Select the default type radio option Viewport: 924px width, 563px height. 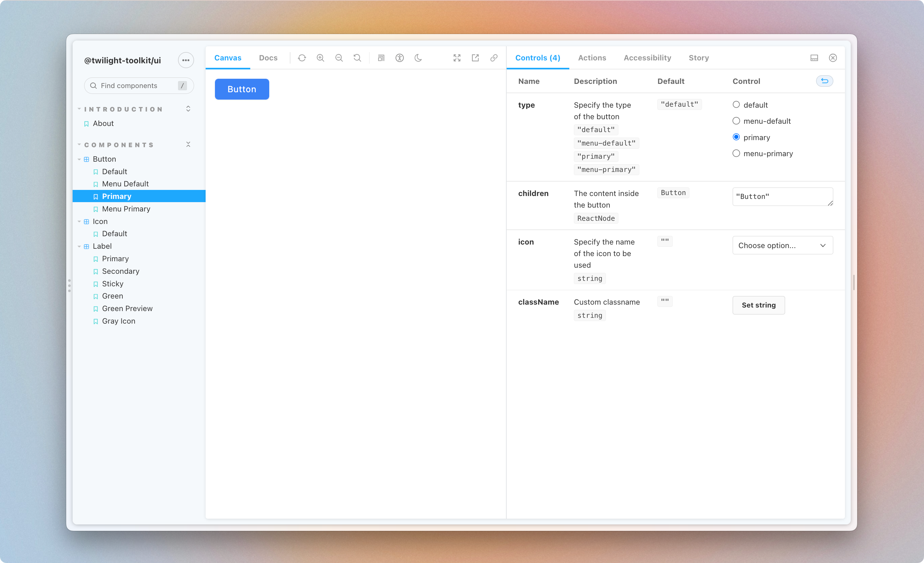point(736,105)
